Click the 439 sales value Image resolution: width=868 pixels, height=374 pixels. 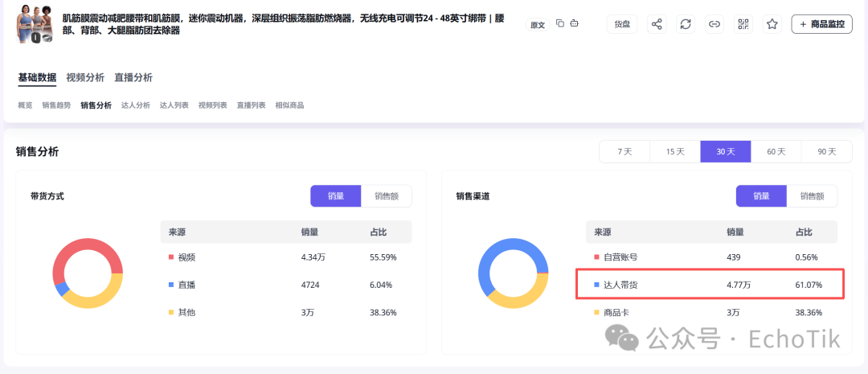734,257
